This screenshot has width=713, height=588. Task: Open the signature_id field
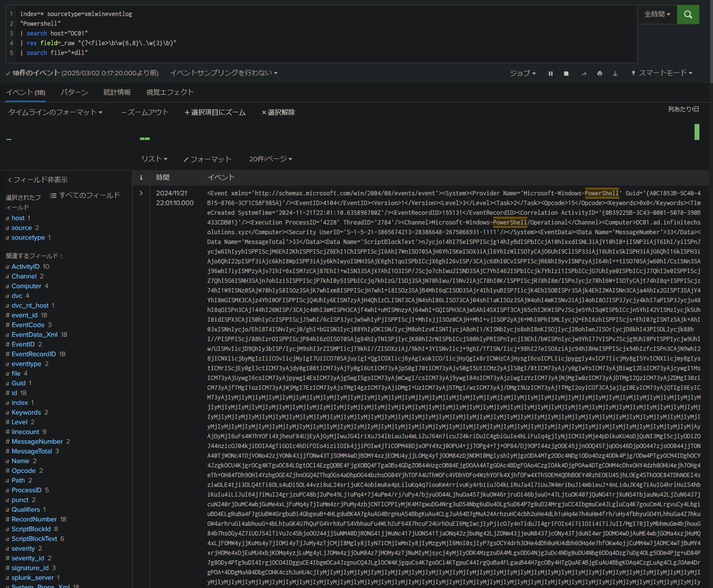pyautogui.click(x=31, y=568)
